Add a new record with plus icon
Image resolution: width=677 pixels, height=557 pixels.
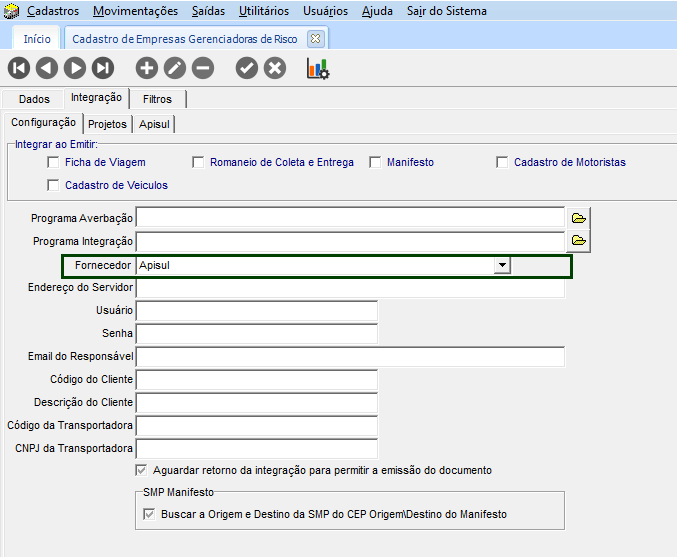147,68
